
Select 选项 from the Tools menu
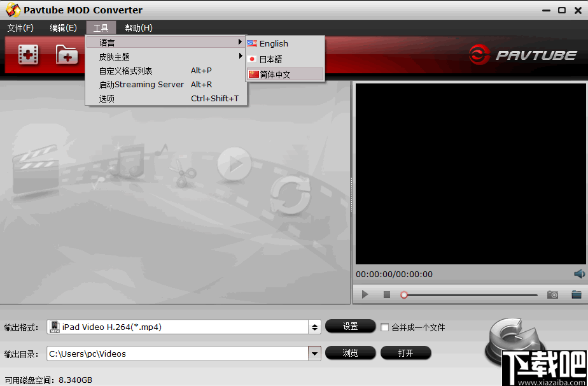106,99
